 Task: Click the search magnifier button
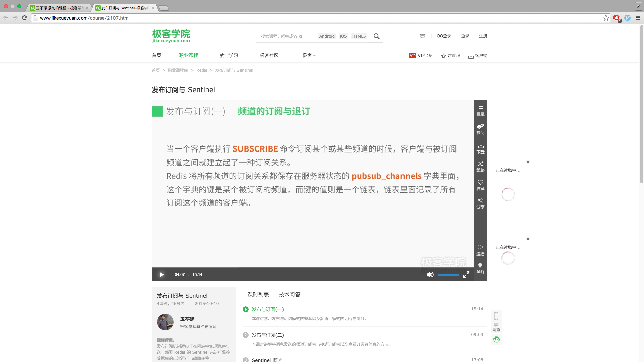click(x=376, y=36)
